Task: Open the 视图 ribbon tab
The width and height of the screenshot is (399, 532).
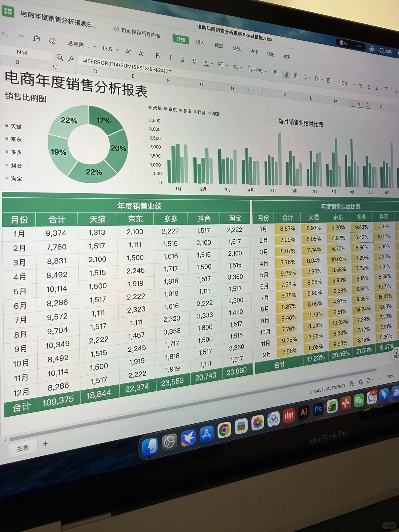Action: pyautogui.click(x=271, y=54)
